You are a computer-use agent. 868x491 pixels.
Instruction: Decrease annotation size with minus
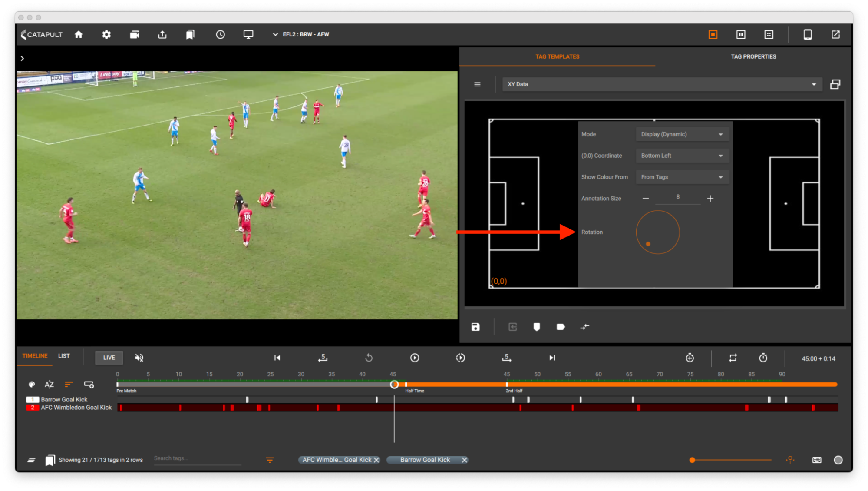click(646, 199)
